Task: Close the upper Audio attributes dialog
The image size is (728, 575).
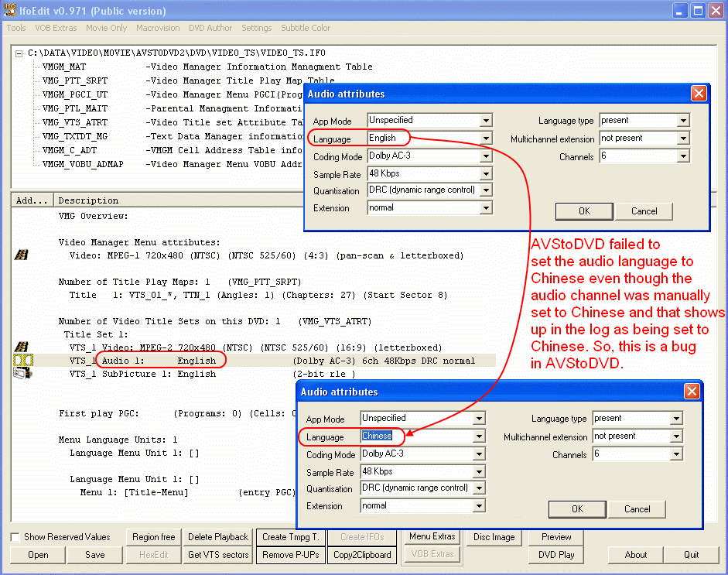Action: [699, 94]
